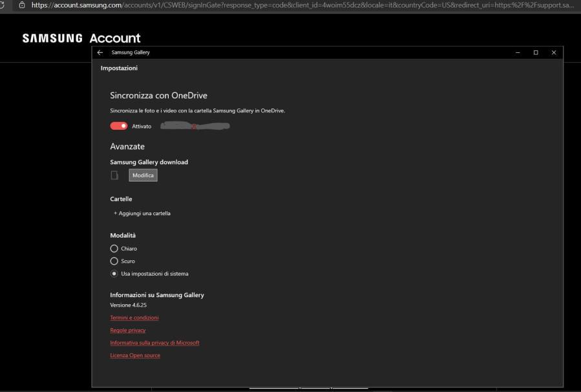Maximize the Samsung Gallery window
Image resolution: width=581 pixels, height=392 pixels.
(536, 52)
